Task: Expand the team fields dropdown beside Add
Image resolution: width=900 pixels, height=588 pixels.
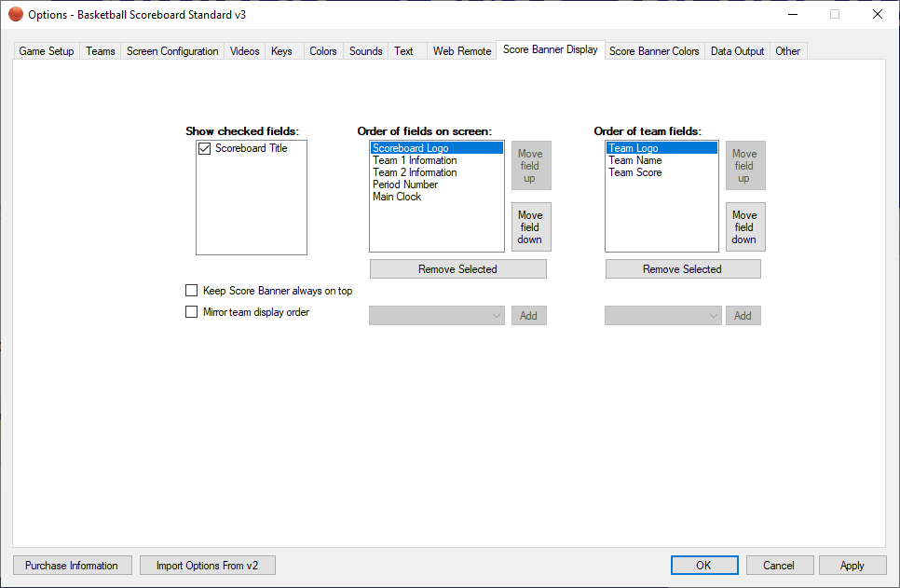Action: click(663, 316)
